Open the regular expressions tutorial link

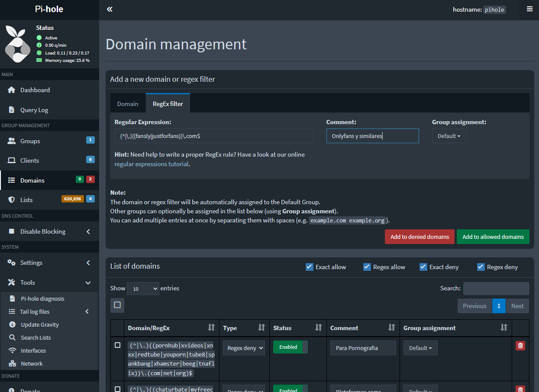click(152, 164)
